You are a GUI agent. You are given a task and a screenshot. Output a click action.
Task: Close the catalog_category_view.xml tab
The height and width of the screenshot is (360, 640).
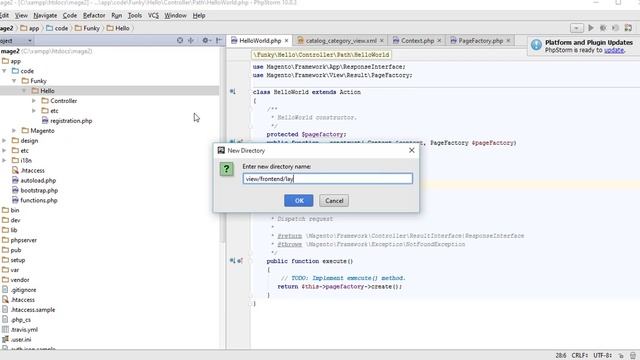point(382,41)
